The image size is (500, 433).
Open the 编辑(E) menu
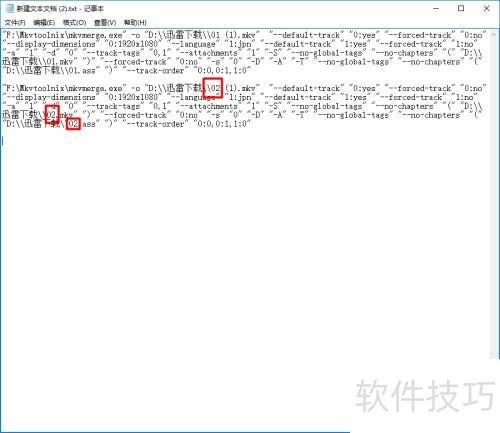(44, 23)
